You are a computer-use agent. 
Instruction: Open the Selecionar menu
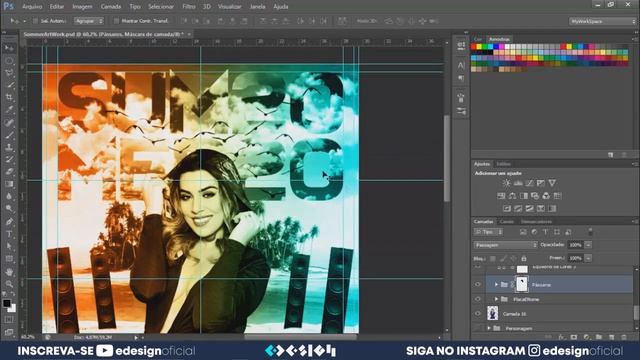click(161, 7)
